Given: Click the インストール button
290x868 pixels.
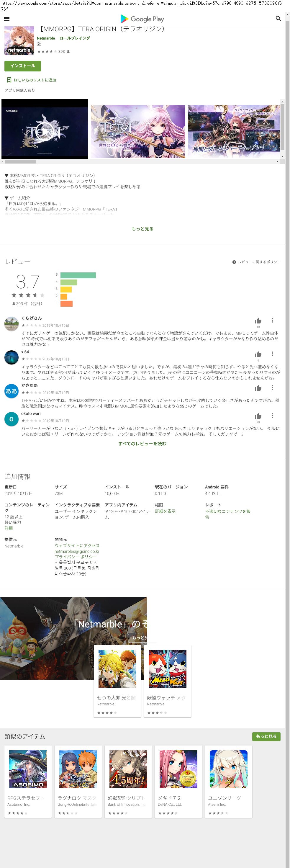Looking at the screenshot, I should 22,66.
